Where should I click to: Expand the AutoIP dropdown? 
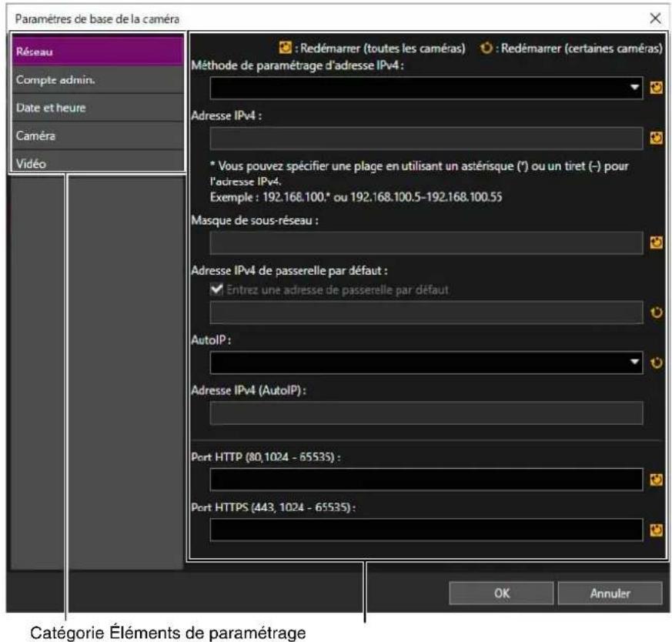point(426,363)
